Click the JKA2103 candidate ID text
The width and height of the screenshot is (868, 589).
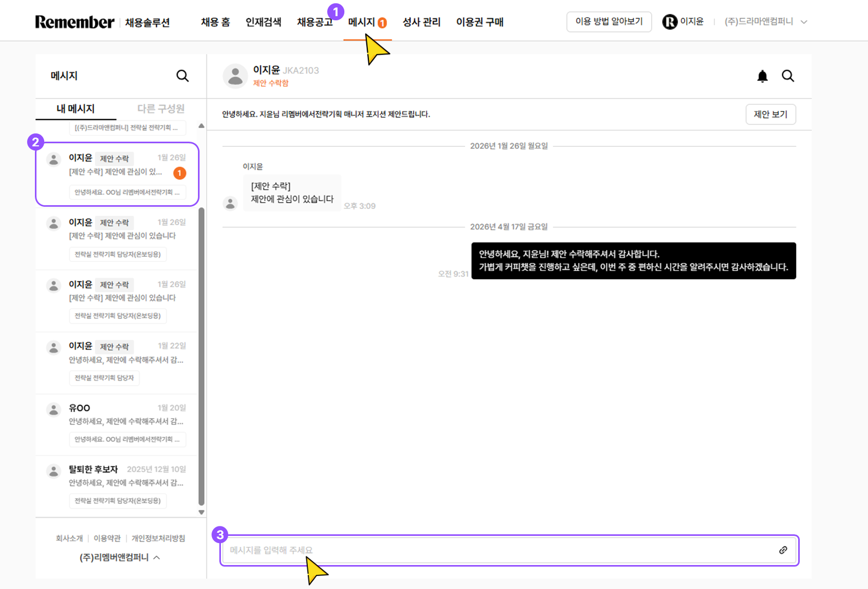pos(301,70)
